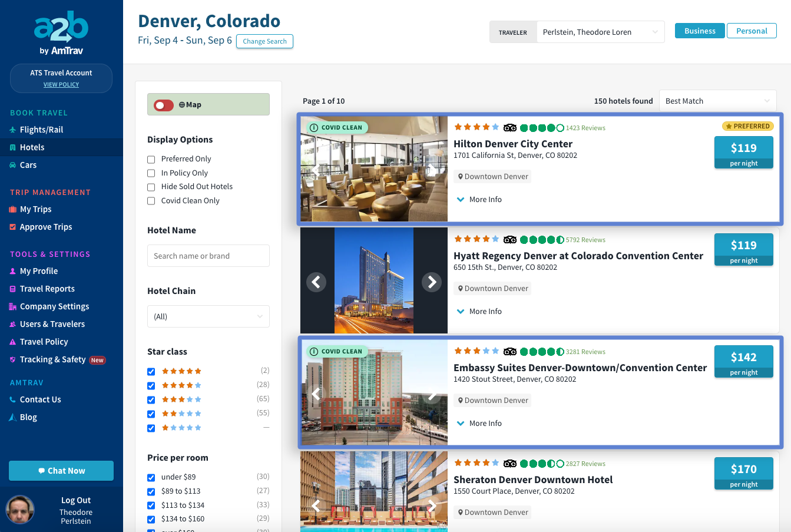Click the Covid Clean badge on Hilton
This screenshot has width=791, height=532.
point(336,127)
